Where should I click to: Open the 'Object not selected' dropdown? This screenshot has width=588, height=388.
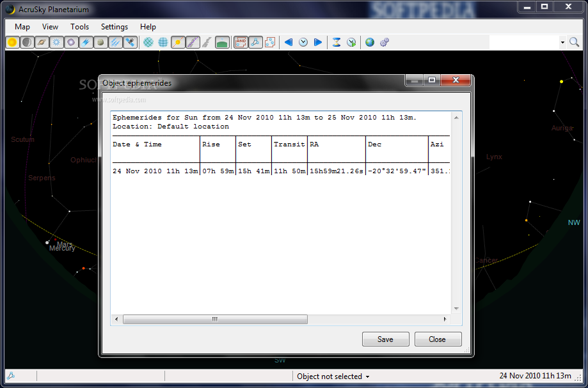click(x=333, y=376)
